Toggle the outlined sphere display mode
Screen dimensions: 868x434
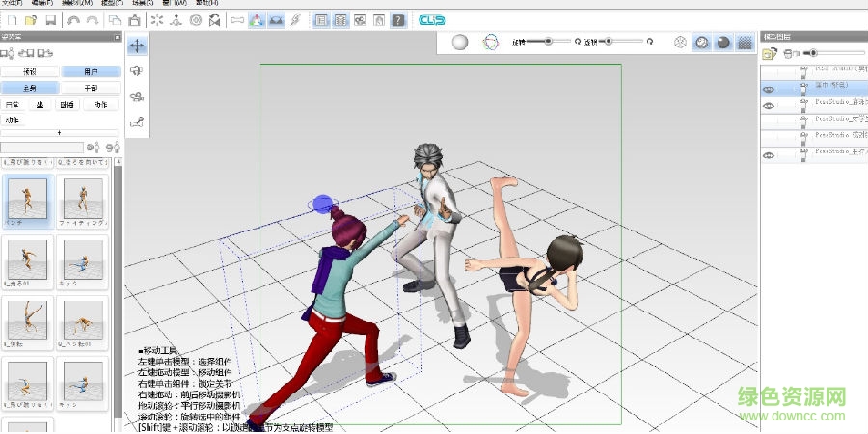[702, 42]
